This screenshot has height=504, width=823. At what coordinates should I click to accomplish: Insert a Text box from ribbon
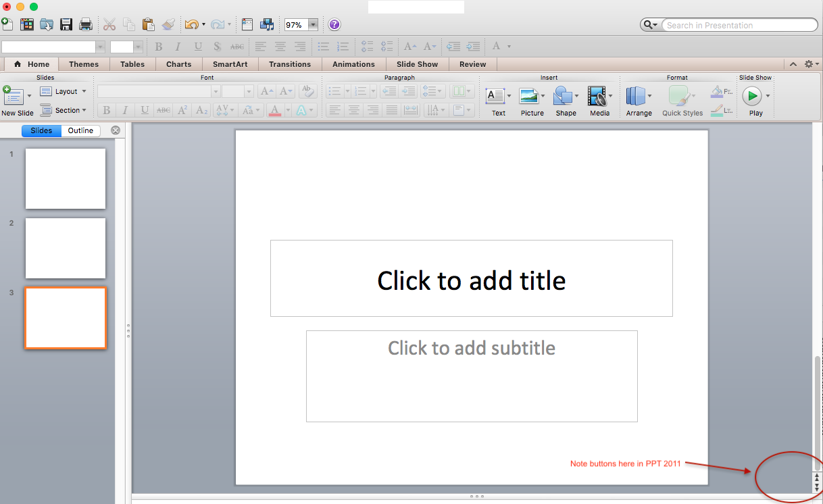click(495, 96)
